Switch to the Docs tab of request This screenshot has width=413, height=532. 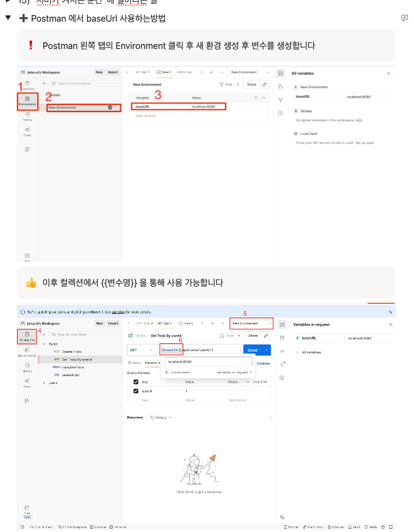(135, 363)
